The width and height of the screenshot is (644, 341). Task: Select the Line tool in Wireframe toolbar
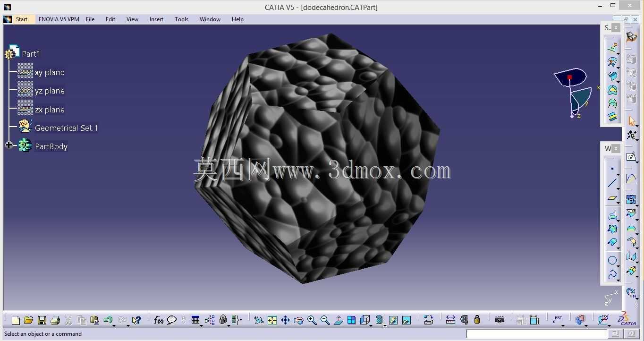tap(612, 183)
